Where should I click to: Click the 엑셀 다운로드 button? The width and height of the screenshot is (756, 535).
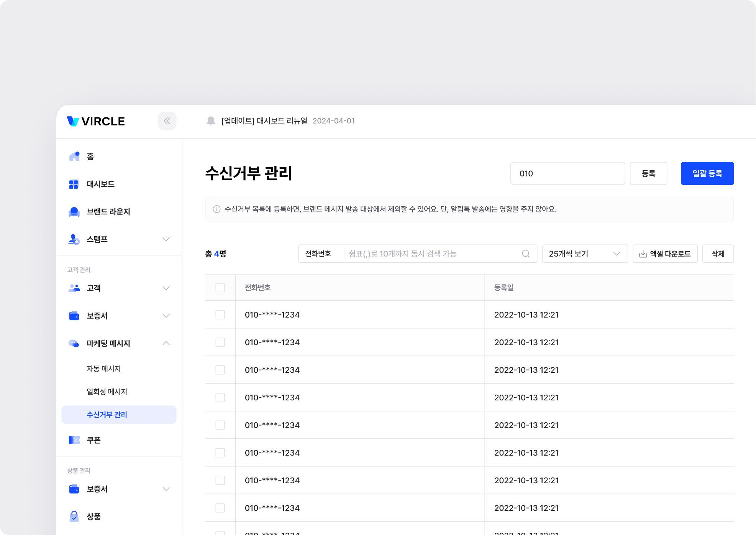665,254
